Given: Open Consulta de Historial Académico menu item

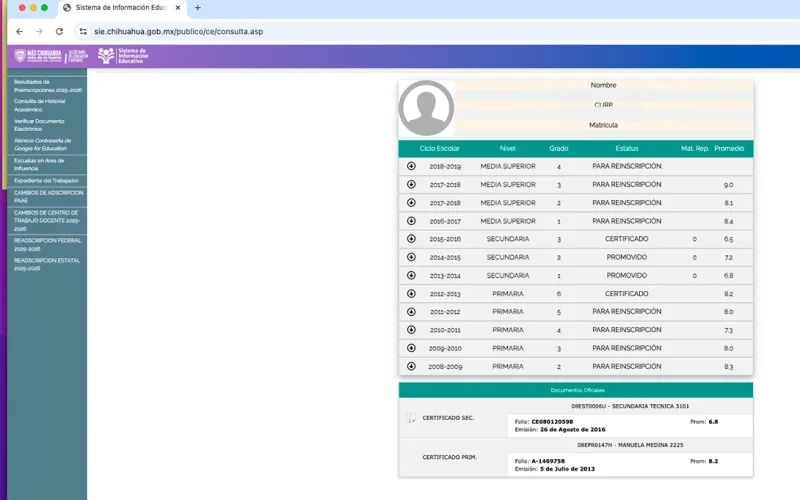Looking at the screenshot, I should (x=42, y=105).
